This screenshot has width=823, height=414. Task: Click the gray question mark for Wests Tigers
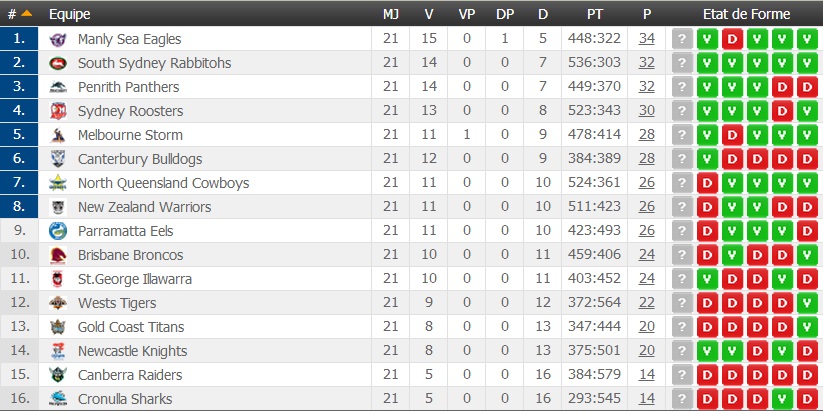pyautogui.click(x=683, y=303)
